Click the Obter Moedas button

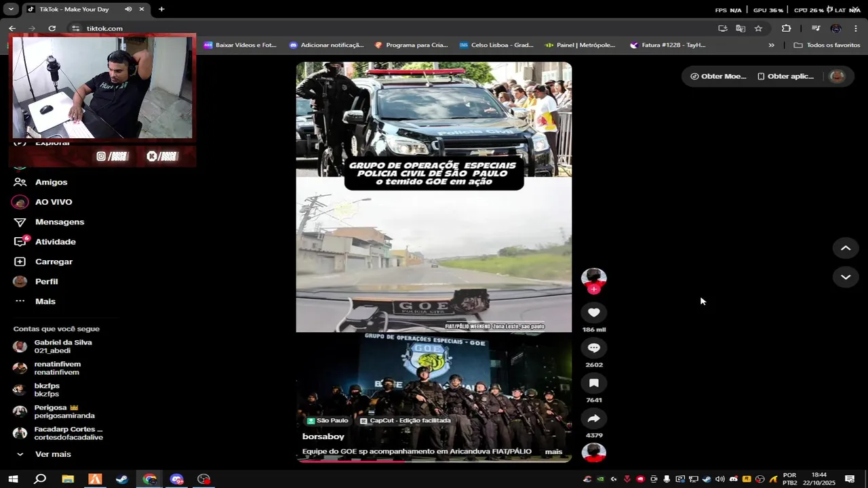(x=718, y=76)
